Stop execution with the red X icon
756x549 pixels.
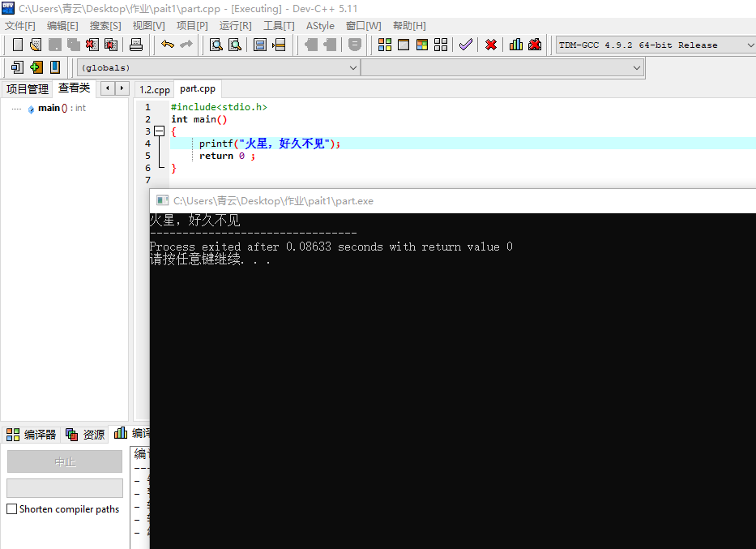[x=491, y=45]
